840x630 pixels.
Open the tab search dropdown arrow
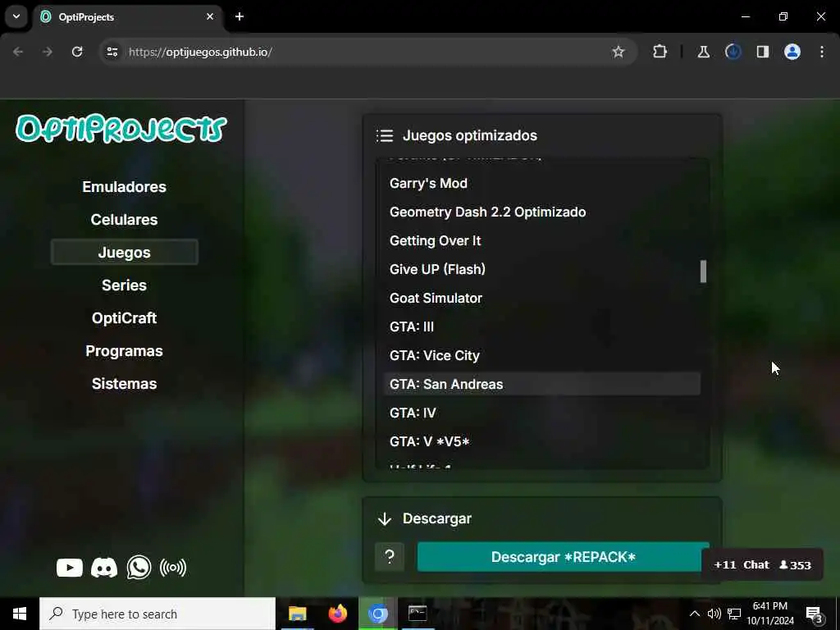[x=16, y=16]
